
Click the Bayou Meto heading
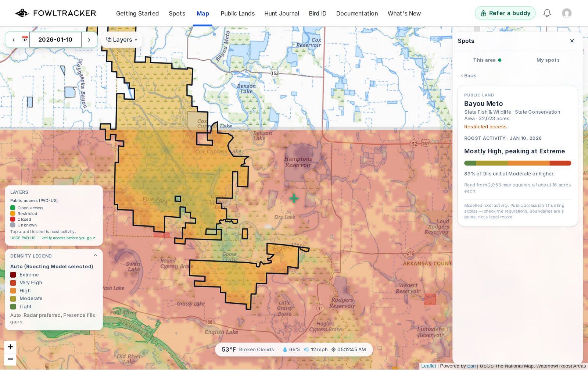pyautogui.click(x=483, y=104)
